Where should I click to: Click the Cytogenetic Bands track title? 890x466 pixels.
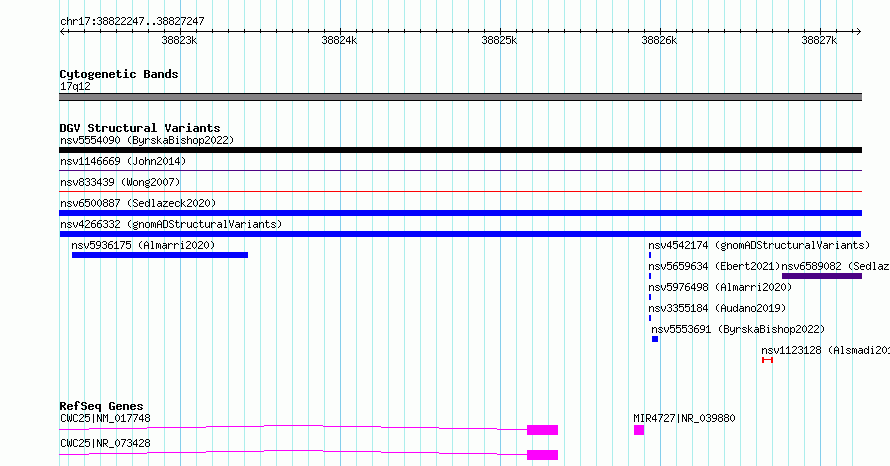119,74
